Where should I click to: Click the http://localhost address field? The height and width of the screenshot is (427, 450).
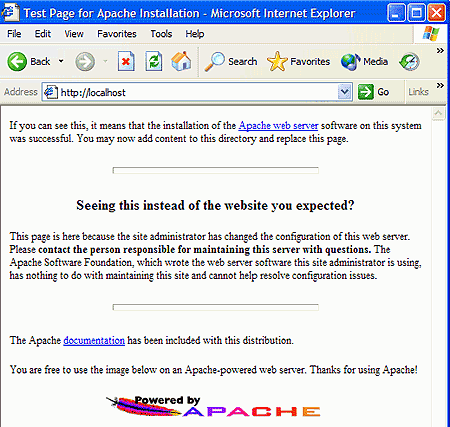pos(190,92)
